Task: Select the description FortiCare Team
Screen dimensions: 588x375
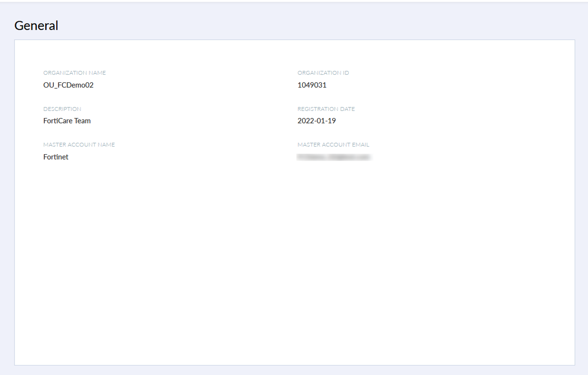Action: tap(67, 121)
